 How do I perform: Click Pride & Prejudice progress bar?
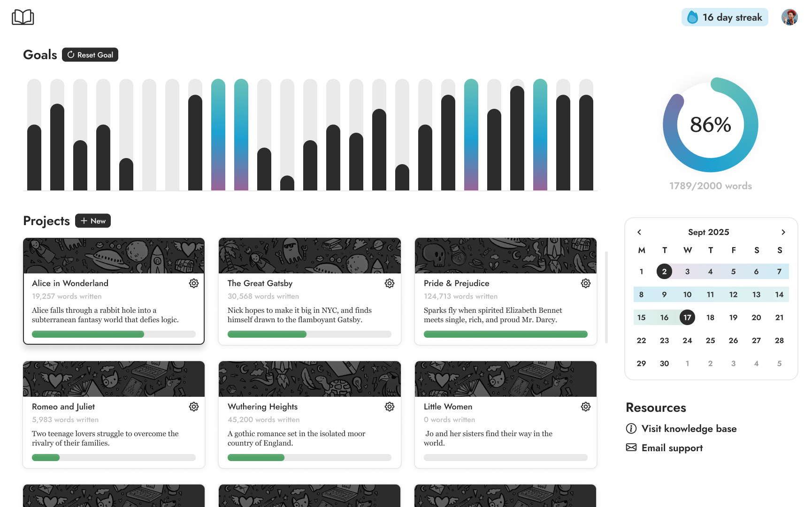[x=506, y=334]
